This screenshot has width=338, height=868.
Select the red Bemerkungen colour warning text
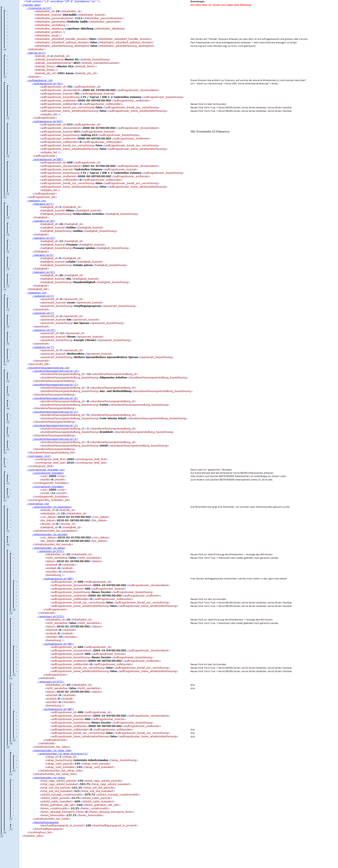pos(221,5)
